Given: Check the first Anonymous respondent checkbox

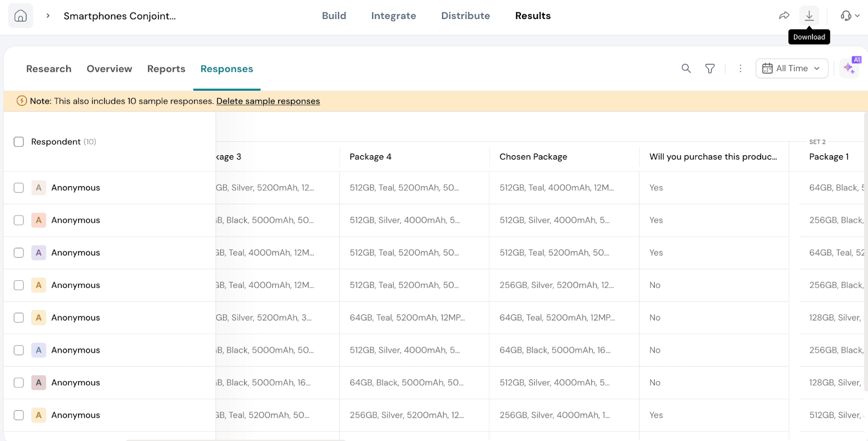Looking at the screenshot, I should coord(19,188).
